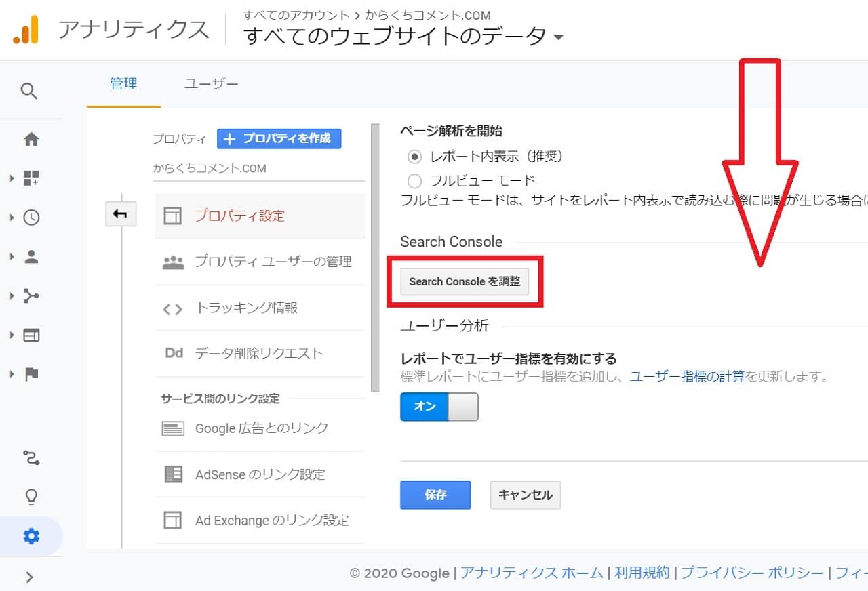Expand the Behavior section arrow in sidebar
Screen dimensions: 868x591
(x=12, y=335)
